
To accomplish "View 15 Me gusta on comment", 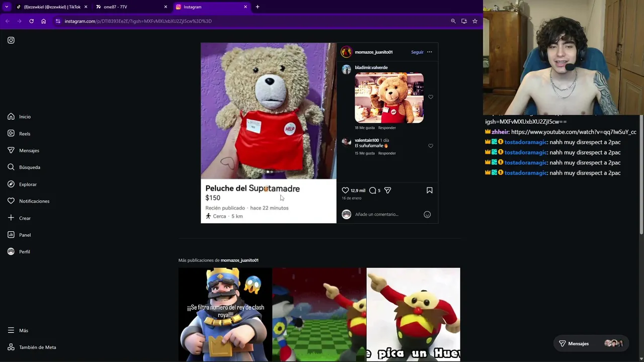I will (365, 153).
